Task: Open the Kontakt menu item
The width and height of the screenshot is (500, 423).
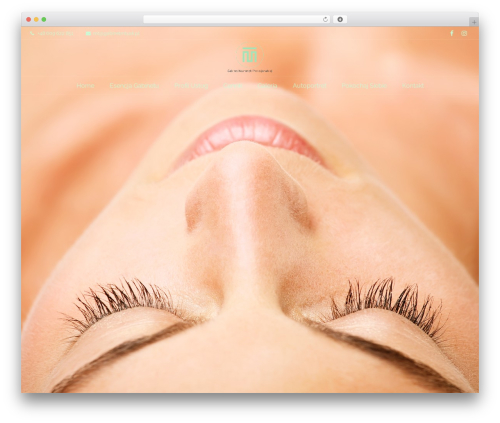Action: 413,86
